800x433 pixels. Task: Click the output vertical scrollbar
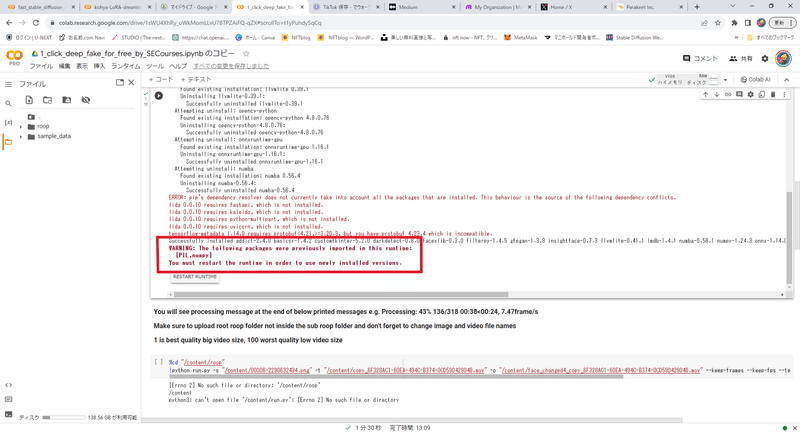pos(789,237)
